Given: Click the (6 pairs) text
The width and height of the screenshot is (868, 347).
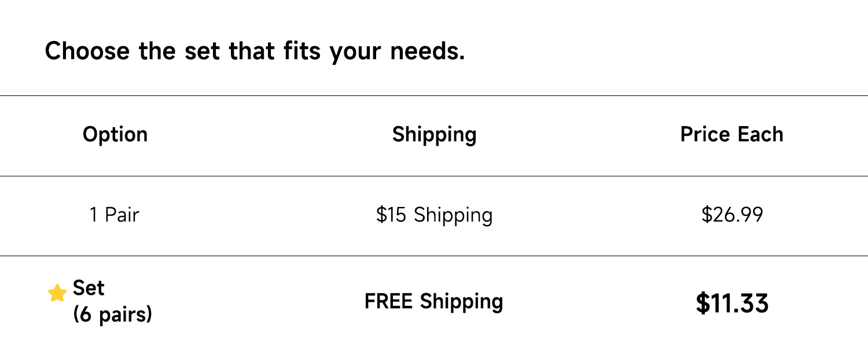Looking at the screenshot, I should 112,314.
